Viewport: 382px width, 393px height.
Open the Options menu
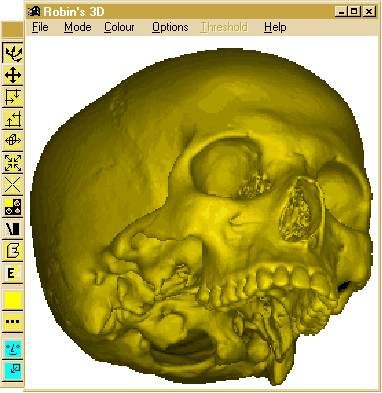point(170,27)
